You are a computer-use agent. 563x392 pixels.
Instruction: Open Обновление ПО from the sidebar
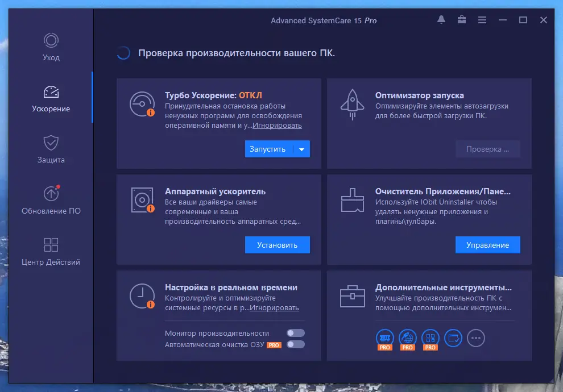[x=51, y=199]
